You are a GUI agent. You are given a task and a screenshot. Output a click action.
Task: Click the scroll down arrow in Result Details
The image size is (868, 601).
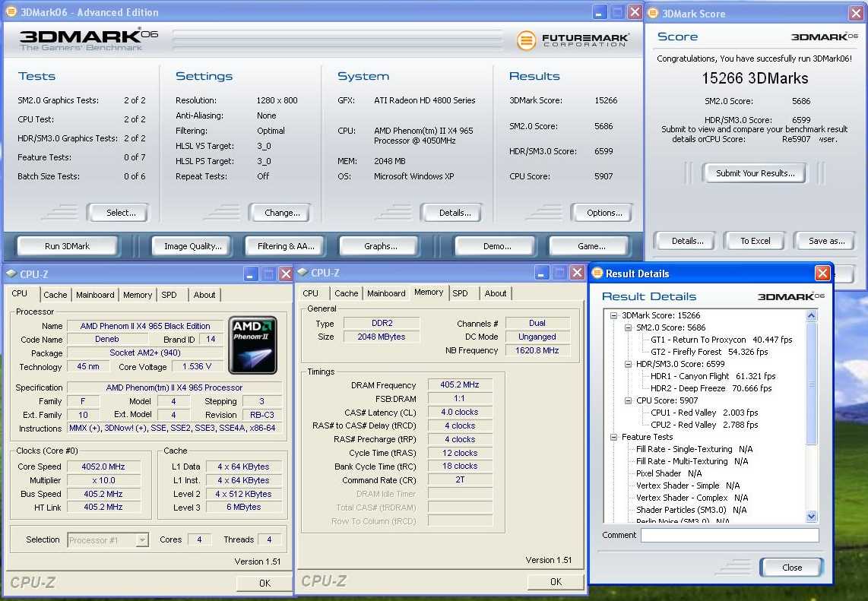(x=811, y=516)
